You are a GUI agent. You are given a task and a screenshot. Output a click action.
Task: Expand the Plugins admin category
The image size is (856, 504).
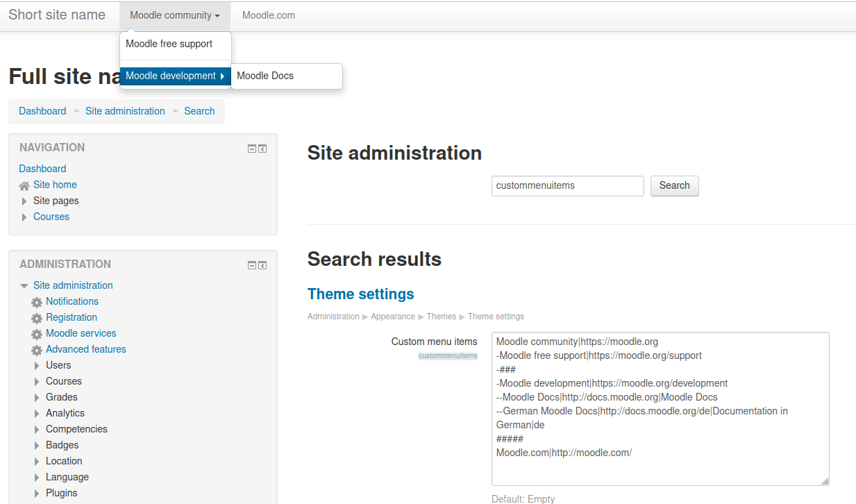[37, 494]
